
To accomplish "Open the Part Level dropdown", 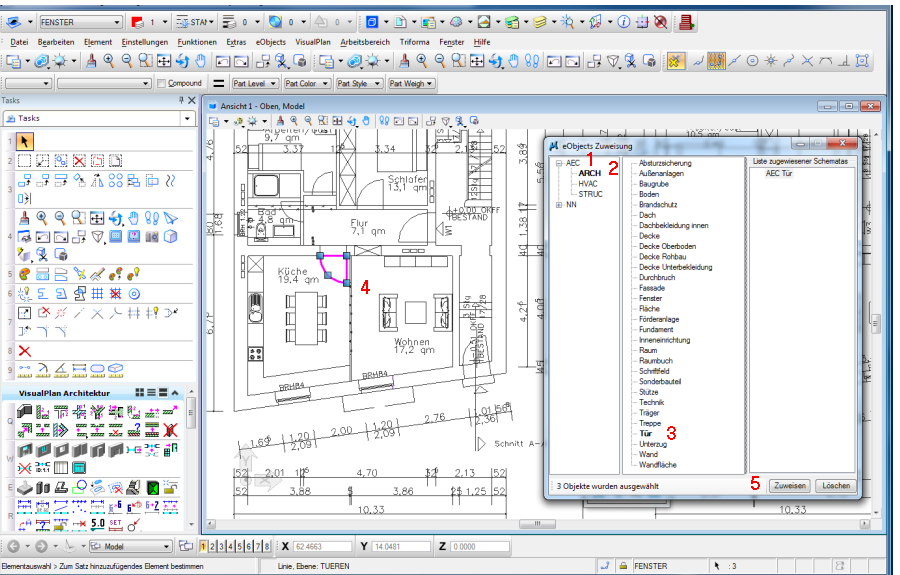I will click(255, 84).
